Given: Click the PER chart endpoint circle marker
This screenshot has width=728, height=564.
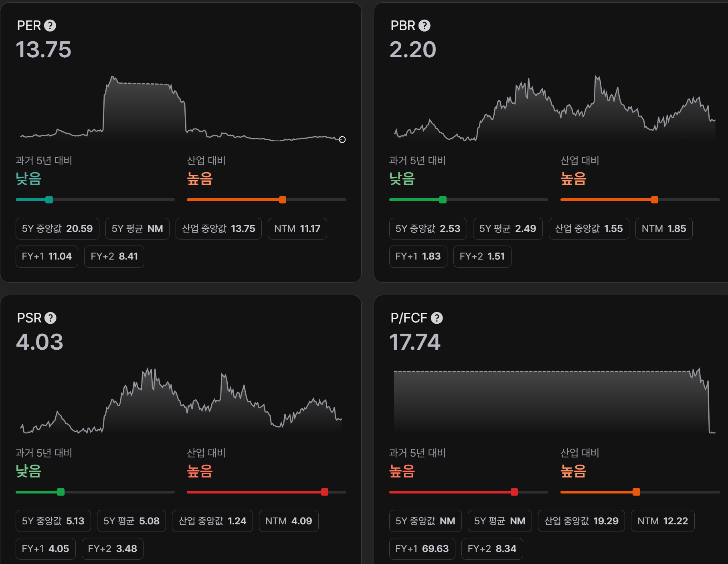Looking at the screenshot, I should (x=342, y=139).
